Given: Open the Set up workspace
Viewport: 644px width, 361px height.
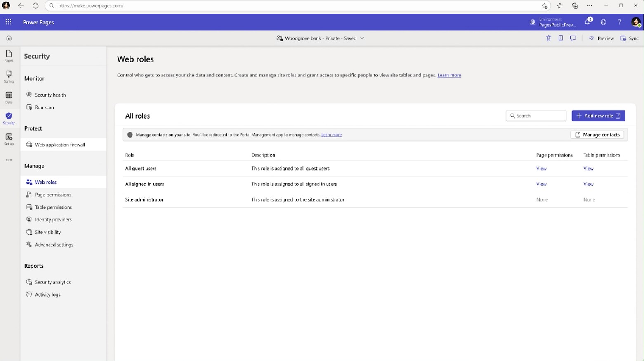Looking at the screenshot, I should tap(9, 139).
